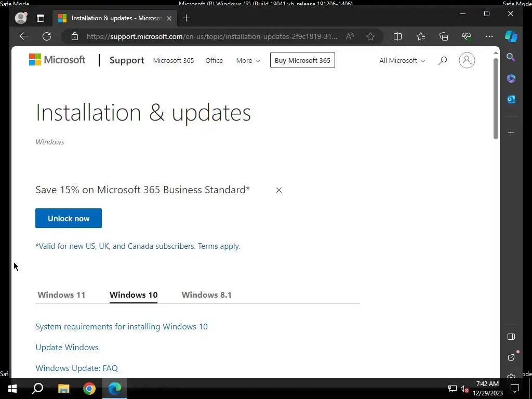Click the Edge taskbar icon

[115, 389]
